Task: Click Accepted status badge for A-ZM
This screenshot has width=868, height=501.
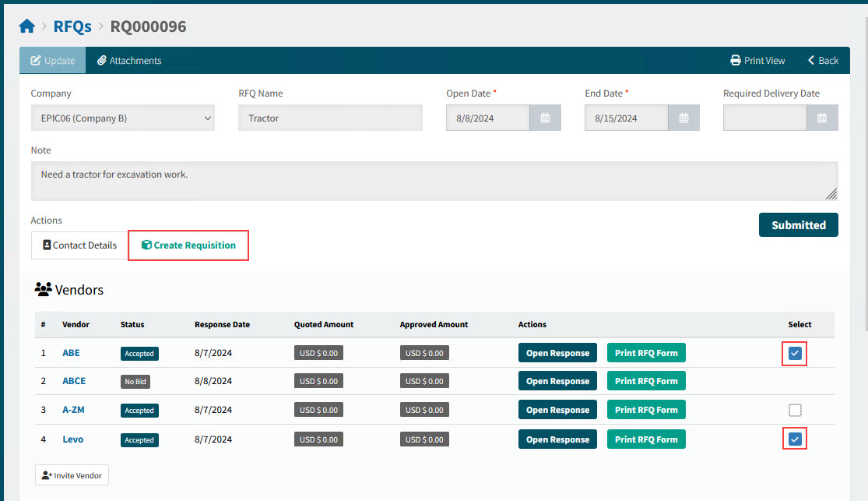Action: click(x=139, y=411)
